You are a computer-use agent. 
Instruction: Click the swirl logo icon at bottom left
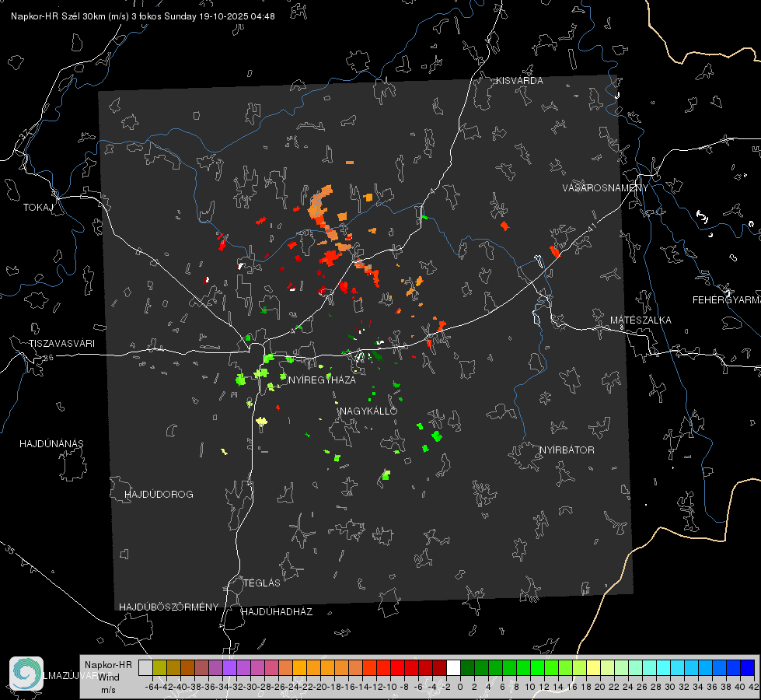(26, 674)
